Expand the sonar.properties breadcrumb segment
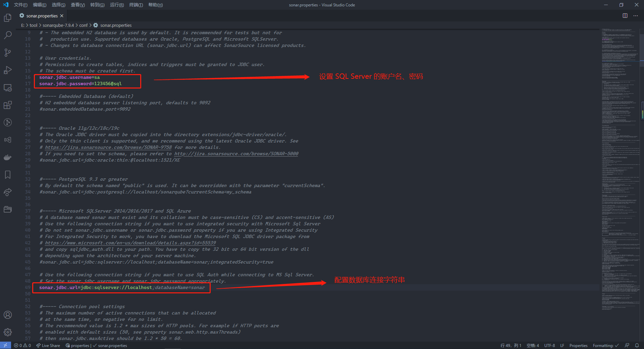The width and height of the screenshot is (644, 349). click(116, 25)
